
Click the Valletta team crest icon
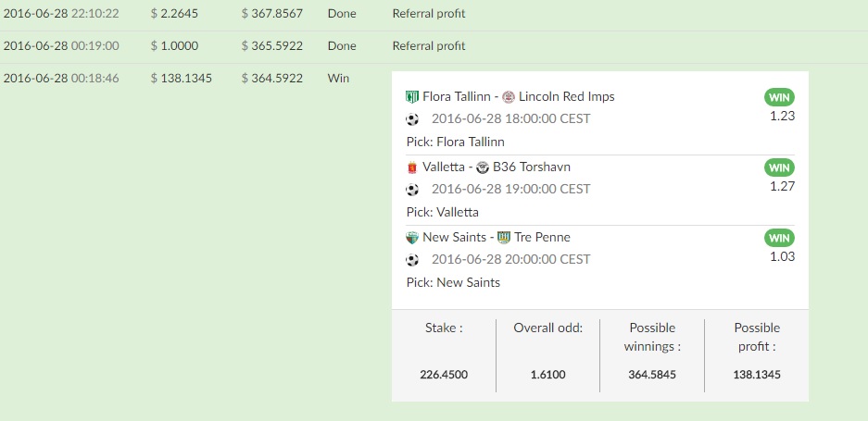pos(412,167)
